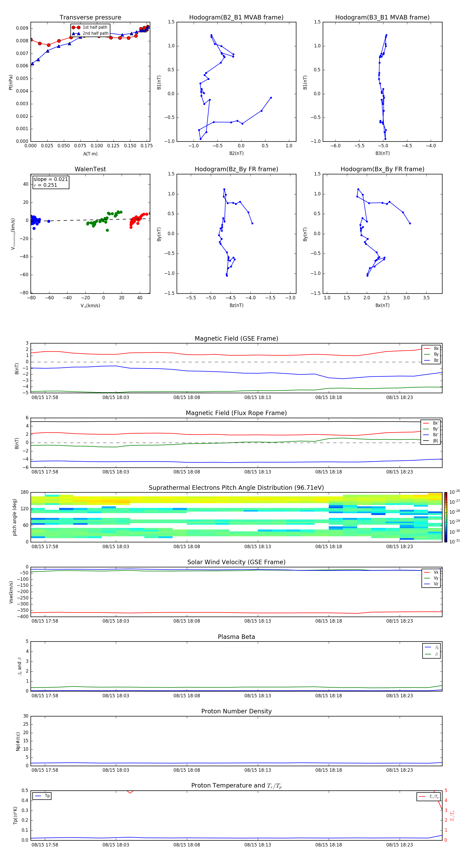This screenshot has height=868, width=473.
Task: Click '08/15 18:08' tick under Proton Number Density
Action: [x=187, y=770]
